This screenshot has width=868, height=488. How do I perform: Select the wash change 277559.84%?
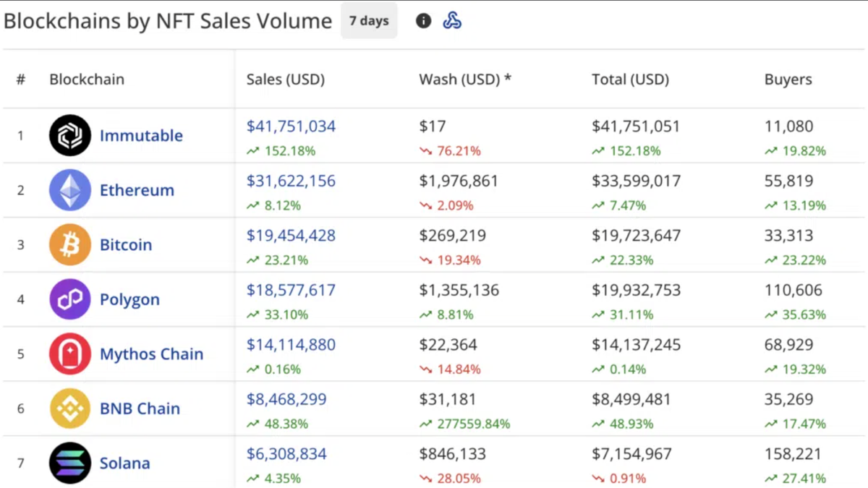click(472, 424)
